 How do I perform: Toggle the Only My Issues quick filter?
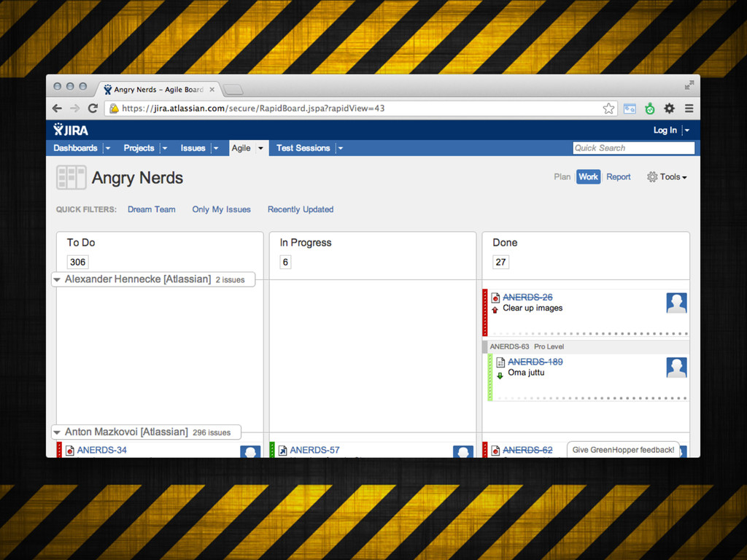[x=221, y=209]
